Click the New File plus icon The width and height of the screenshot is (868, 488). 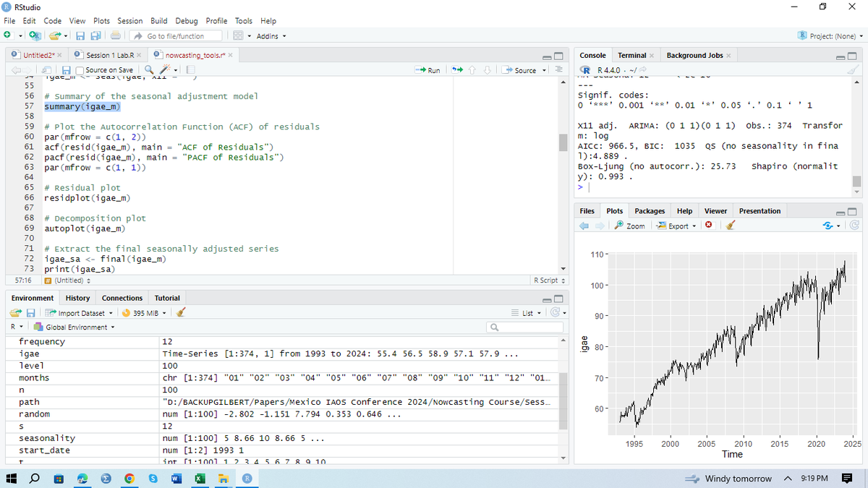[x=7, y=36]
